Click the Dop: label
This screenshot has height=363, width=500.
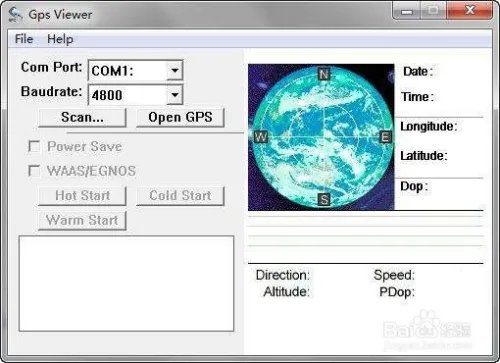pos(414,187)
